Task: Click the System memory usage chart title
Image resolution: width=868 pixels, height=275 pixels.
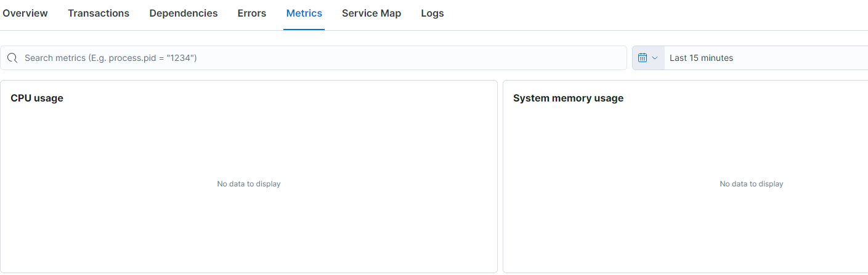Action: point(568,98)
